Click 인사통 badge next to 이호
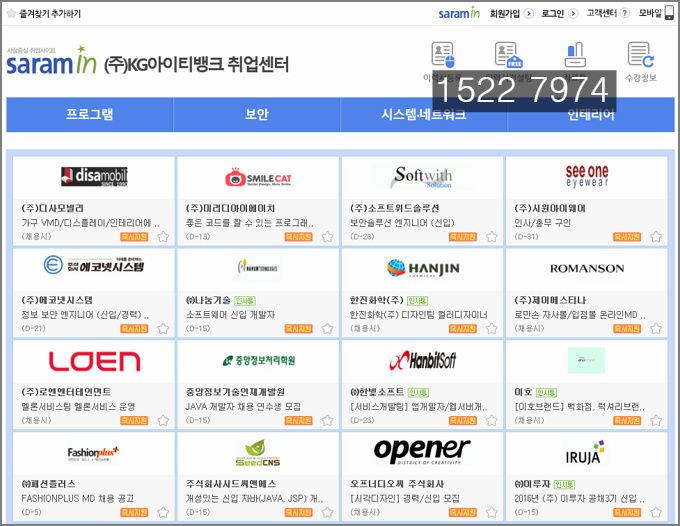Screen dimensions: 680x526 pos(546,392)
